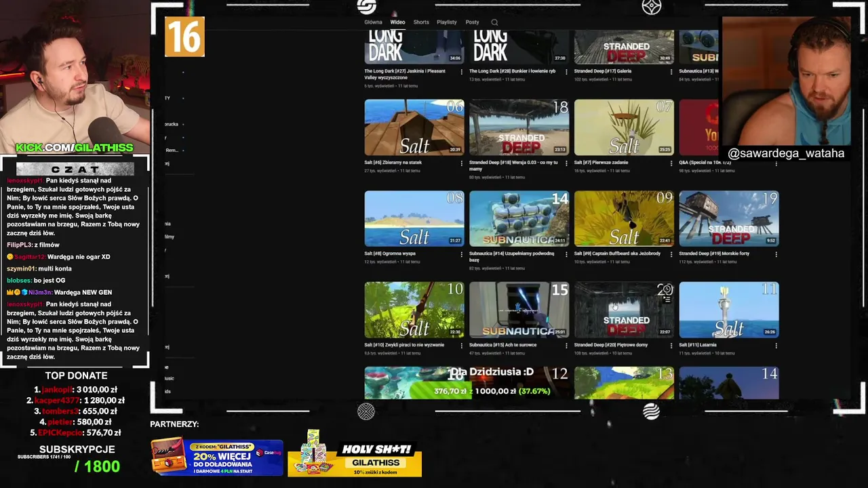This screenshot has width=868, height=488.
Task: Open title link Stranded Deep [#17] Galeria
Action: click(x=602, y=71)
